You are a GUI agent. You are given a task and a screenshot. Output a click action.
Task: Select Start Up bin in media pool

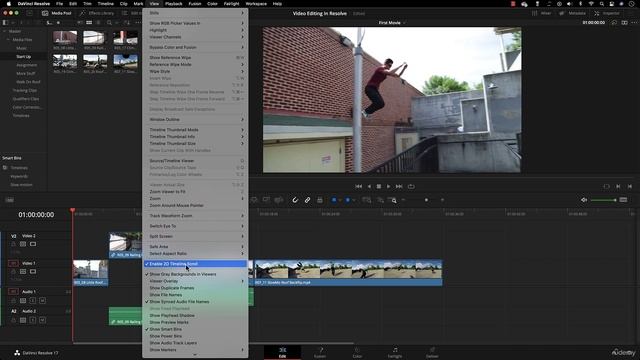pos(24,57)
